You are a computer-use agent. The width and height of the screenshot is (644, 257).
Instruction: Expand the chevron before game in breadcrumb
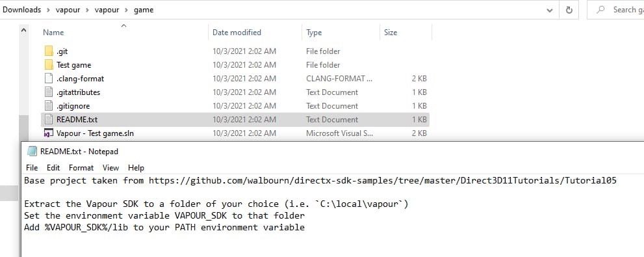click(126, 10)
